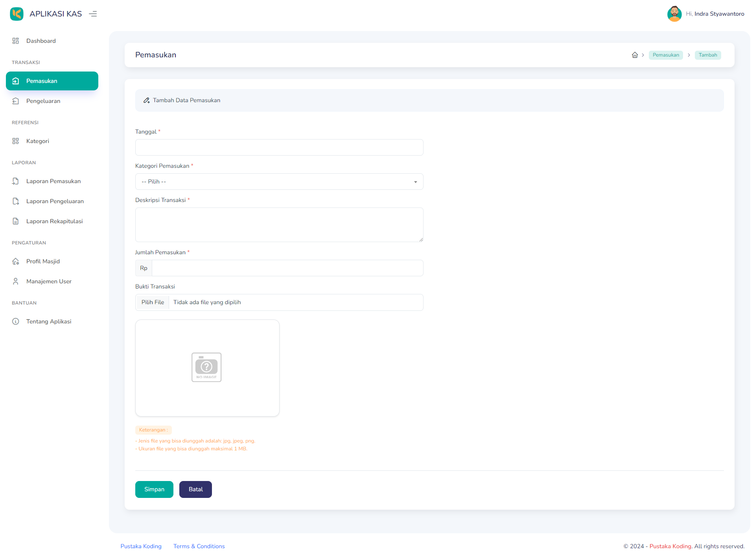Viewport: 755px width, 560px height.
Task: Select the Profil Masjid house icon
Action: (15, 261)
